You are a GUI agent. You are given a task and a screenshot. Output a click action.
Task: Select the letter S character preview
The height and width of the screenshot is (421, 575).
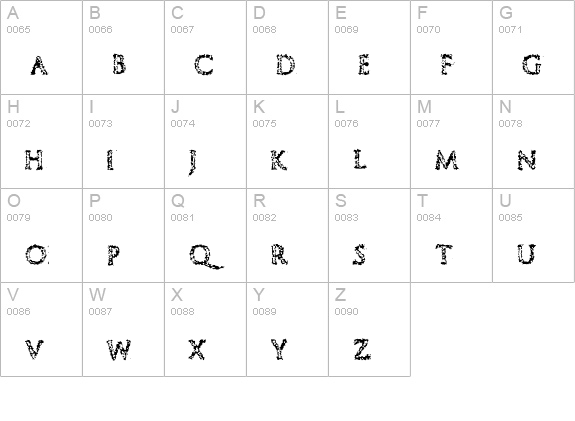[359, 255]
